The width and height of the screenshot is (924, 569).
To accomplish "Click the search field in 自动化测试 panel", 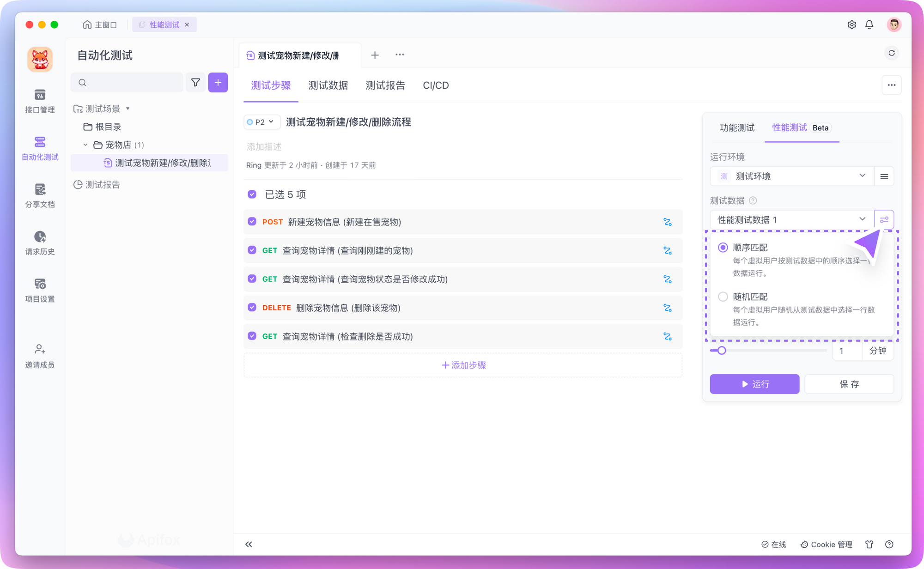I will pos(127,82).
